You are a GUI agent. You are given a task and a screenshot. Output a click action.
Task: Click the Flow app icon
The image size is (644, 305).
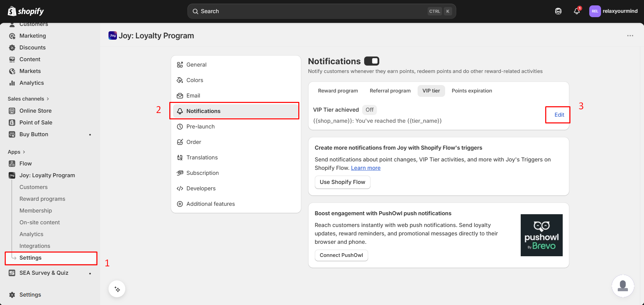pos(12,164)
